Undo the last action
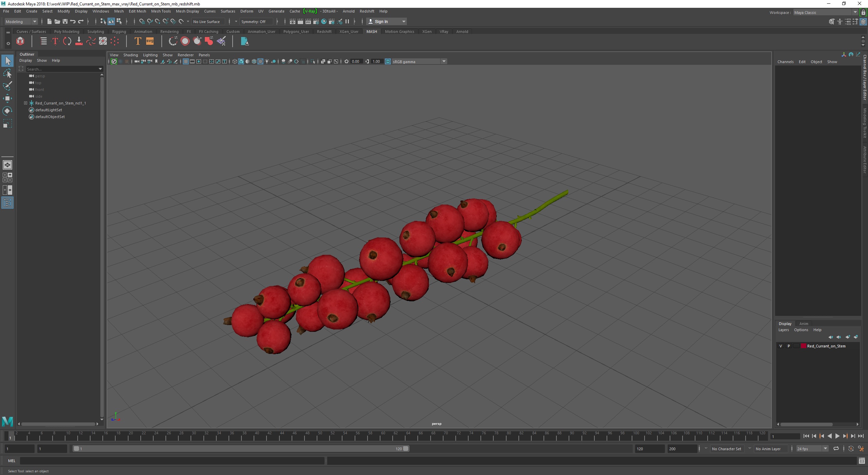This screenshot has width=868, height=475. (73, 21)
